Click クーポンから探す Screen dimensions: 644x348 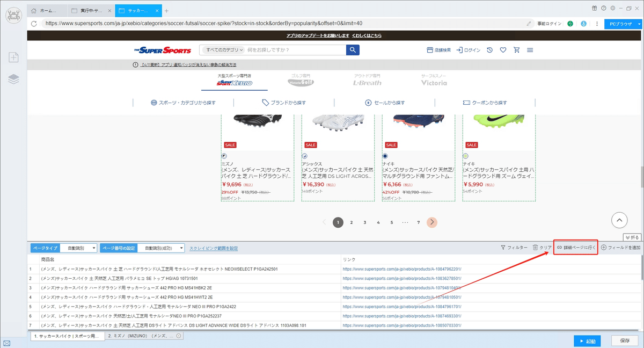coord(485,103)
